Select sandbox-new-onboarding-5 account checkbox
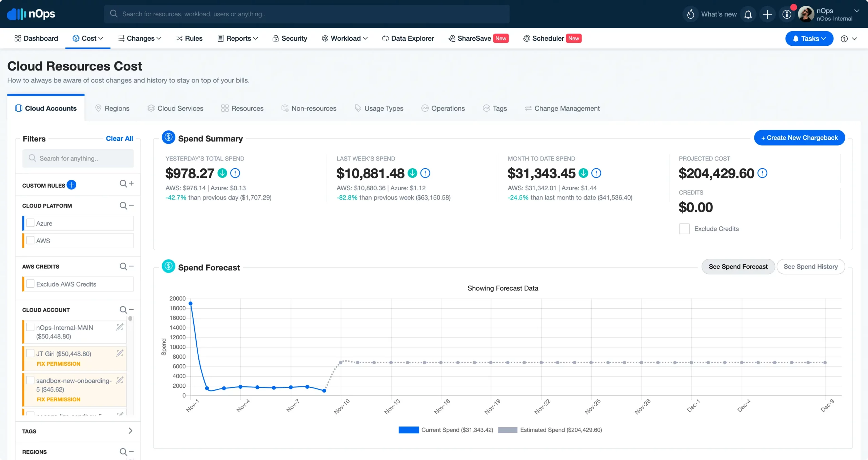This screenshot has width=868, height=460. pyautogui.click(x=30, y=380)
